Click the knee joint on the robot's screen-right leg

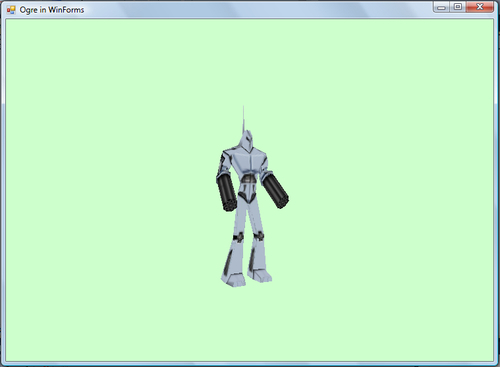[258, 236]
